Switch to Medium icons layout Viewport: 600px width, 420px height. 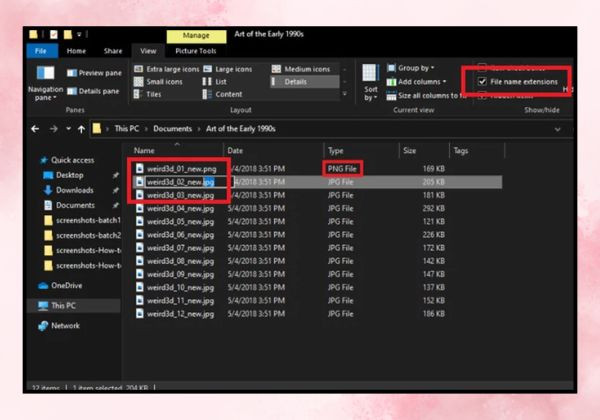(301, 69)
